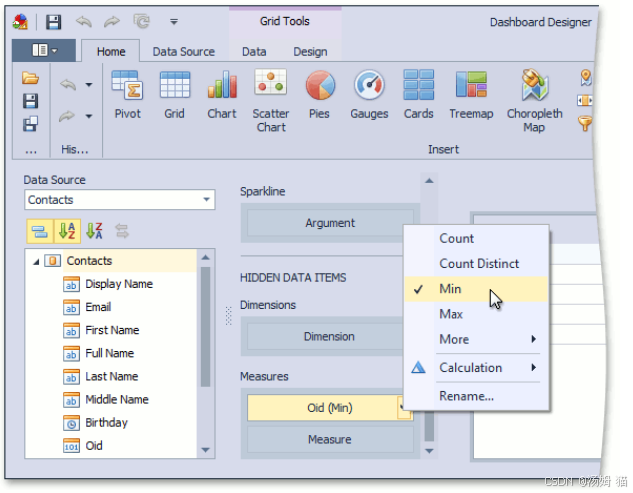Insert a Scatter Chart item
633x493 pixels.
pos(271,101)
